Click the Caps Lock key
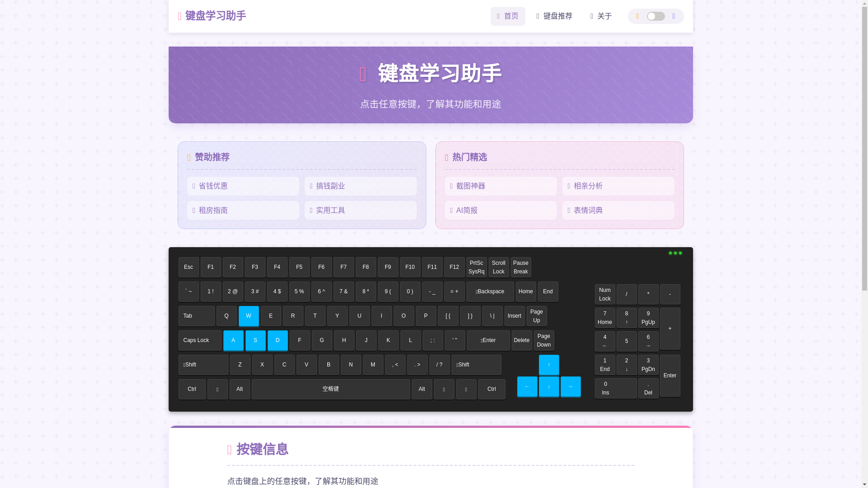 [200, 340]
